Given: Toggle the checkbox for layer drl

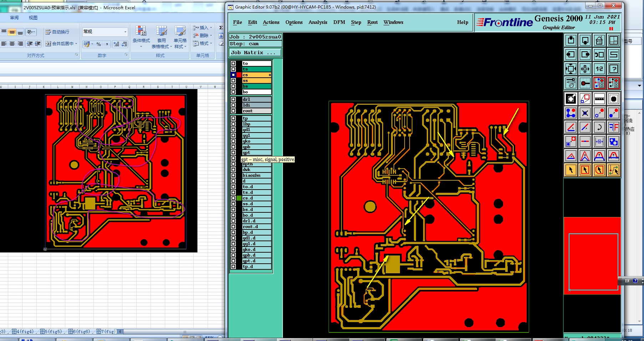Looking at the screenshot, I should (x=233, y=99).
